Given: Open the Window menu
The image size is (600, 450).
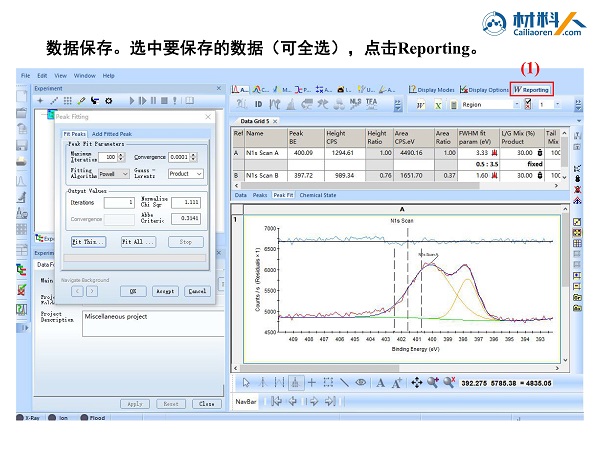Looking at the screenshot, I should coord(85,75).
